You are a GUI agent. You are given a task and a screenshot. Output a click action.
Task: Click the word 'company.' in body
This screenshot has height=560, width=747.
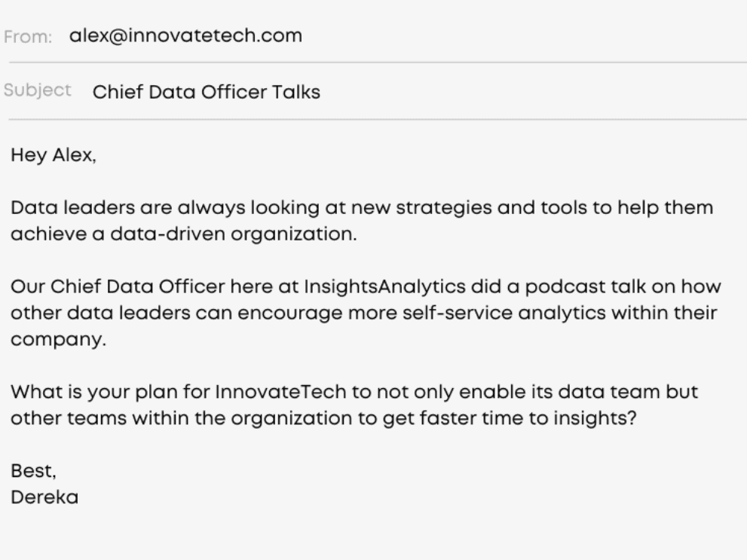58,339
